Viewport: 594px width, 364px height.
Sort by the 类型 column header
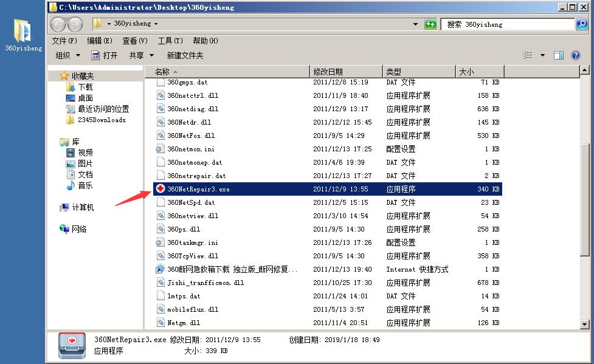tap(419, 72)
